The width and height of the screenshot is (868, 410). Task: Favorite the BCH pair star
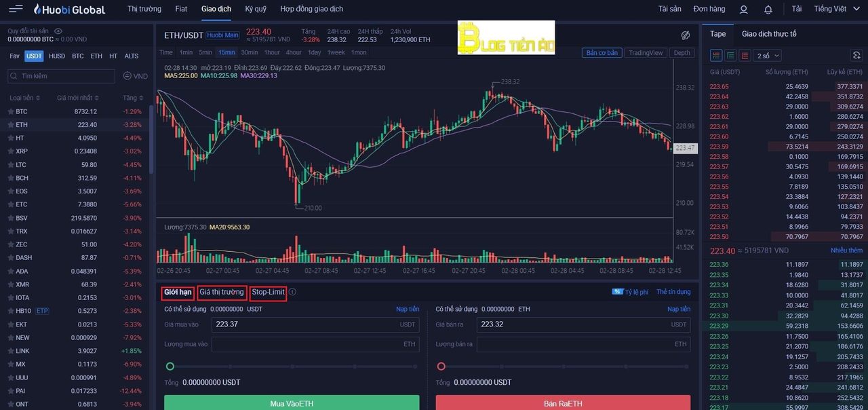[11, 178]
